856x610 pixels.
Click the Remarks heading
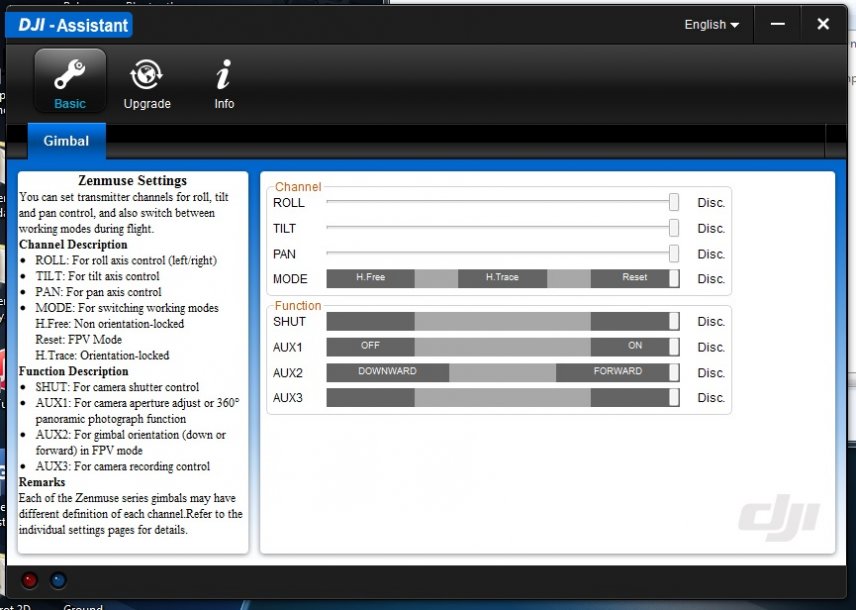pos(42,482)
